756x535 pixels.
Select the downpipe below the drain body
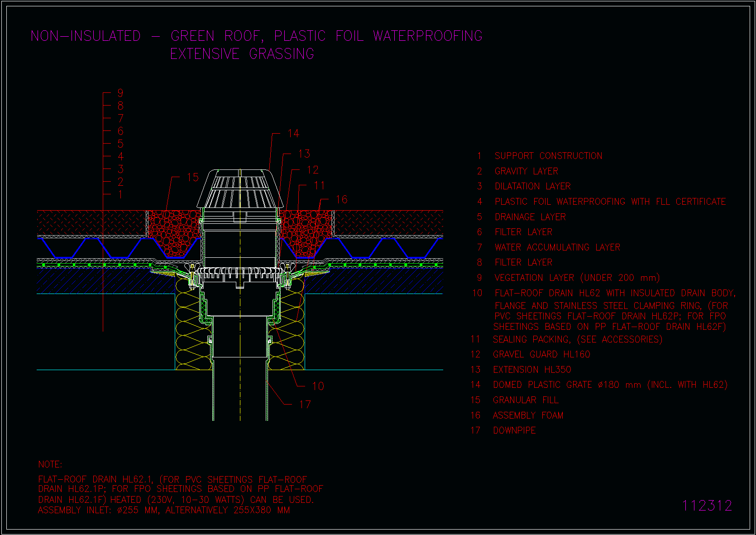tap(240, 390)
